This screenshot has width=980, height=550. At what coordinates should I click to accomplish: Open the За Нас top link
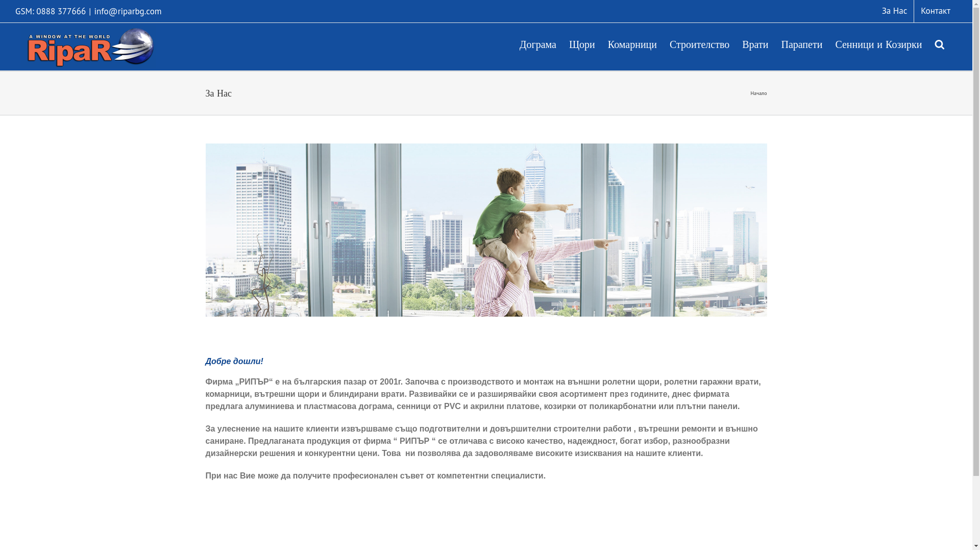pos(894,11)
